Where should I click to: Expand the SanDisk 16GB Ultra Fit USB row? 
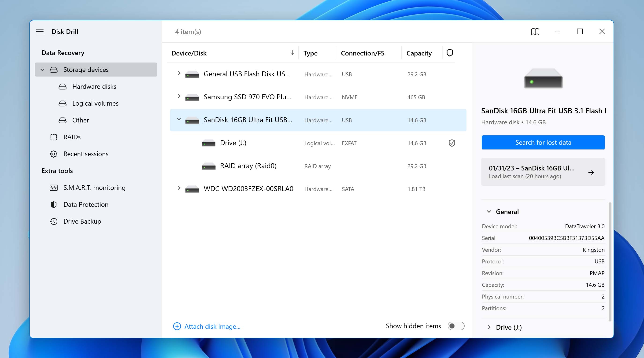point(178,119)
